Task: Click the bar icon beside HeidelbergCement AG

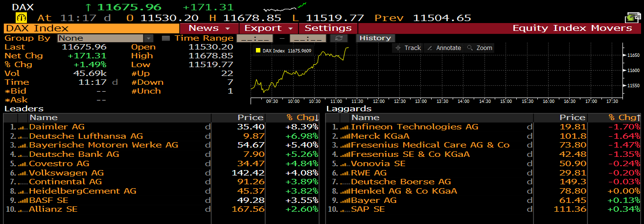Action: pyautogui.click(x=23, y=191)
